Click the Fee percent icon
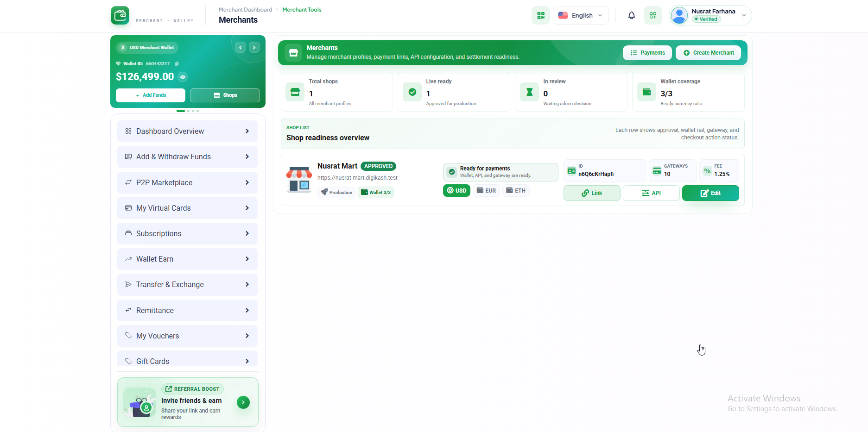 click(707, 171)
